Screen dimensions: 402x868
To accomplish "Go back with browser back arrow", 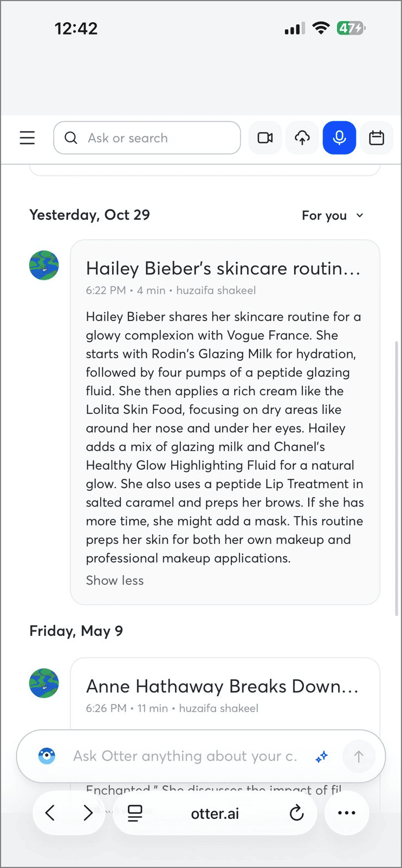I will (x=50, y=813).
